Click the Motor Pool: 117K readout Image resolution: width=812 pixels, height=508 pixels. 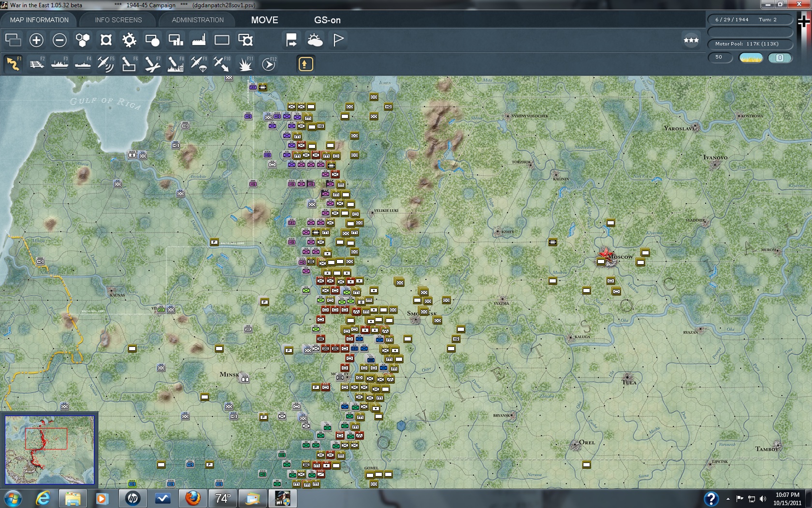pyautogui.click(x=750, y=44)
